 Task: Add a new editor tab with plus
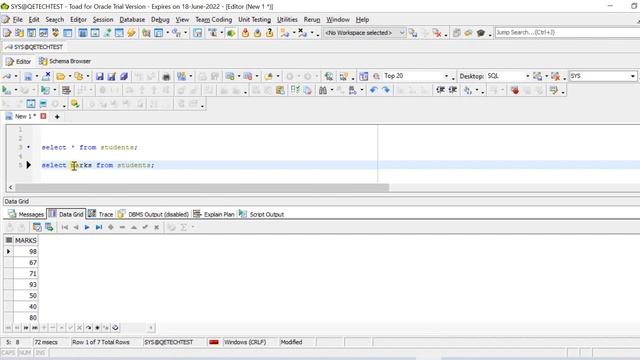(57, 117)
